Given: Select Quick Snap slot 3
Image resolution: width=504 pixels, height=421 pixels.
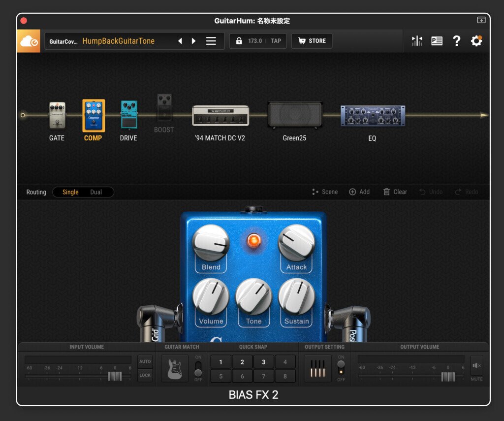Looking at the screenshot, I should point(264,362).
